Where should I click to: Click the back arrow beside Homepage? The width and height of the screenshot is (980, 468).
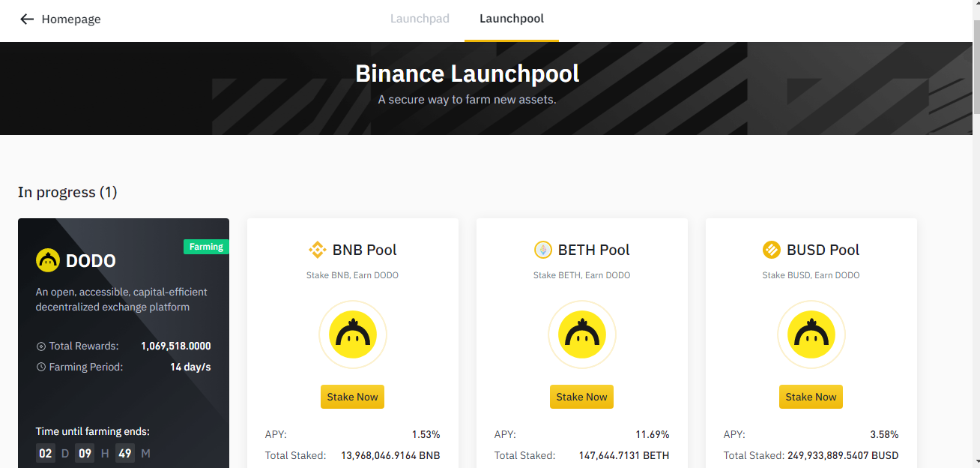[27, 19]
